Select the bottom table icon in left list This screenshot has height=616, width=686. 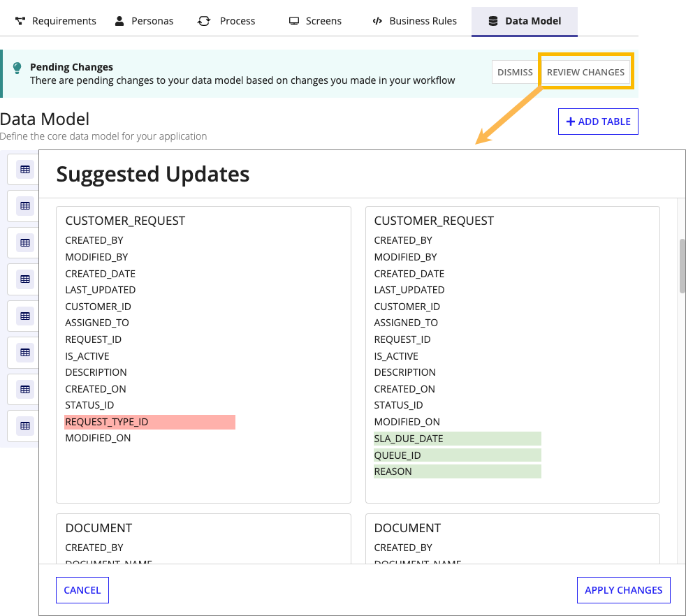coord(25,425)
